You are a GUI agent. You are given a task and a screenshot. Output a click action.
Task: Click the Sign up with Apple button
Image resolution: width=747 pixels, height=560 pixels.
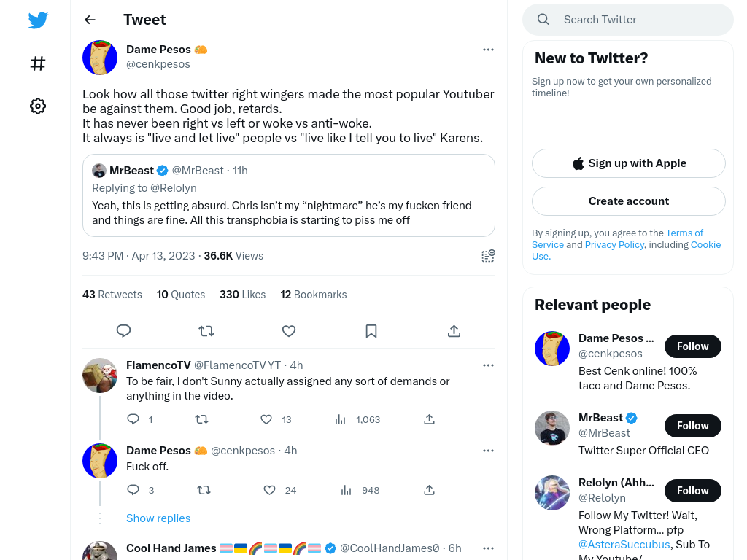[x=628, y=163]
